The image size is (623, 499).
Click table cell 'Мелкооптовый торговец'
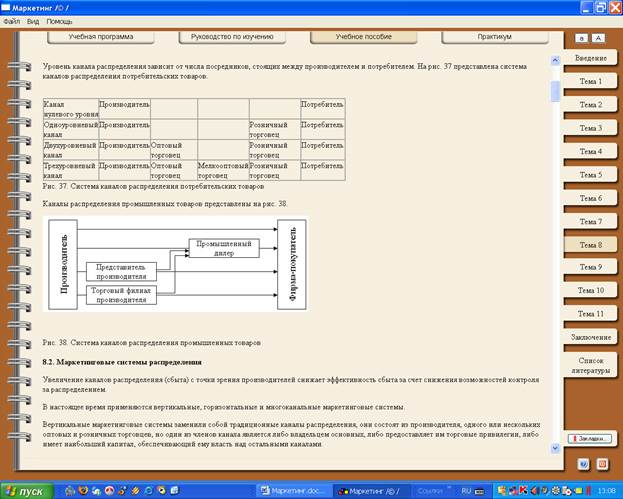(x=223, y=170)
